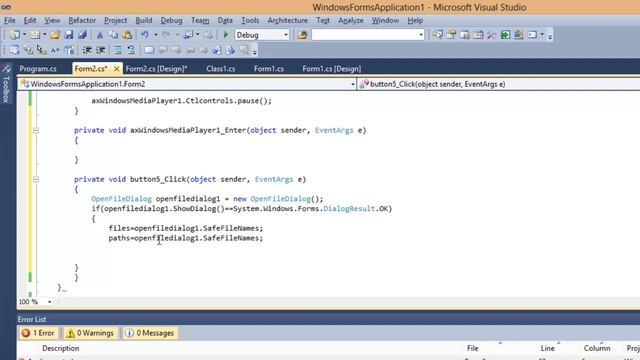Open the arrow next to New Project
The width and height of the screenshot is (640, 360).
(x=24, y=35)
